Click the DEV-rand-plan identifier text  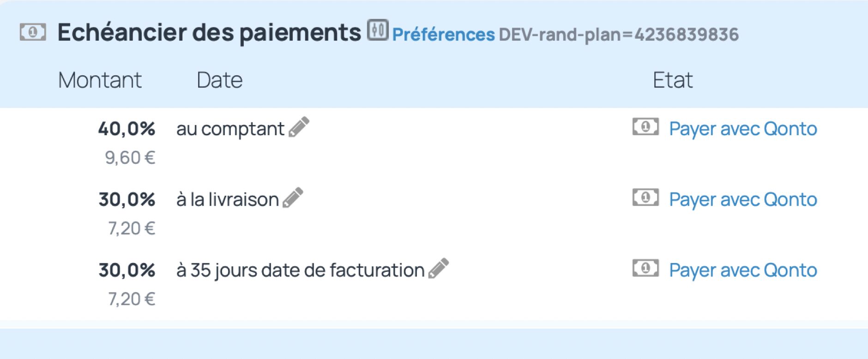coord(619,35)
